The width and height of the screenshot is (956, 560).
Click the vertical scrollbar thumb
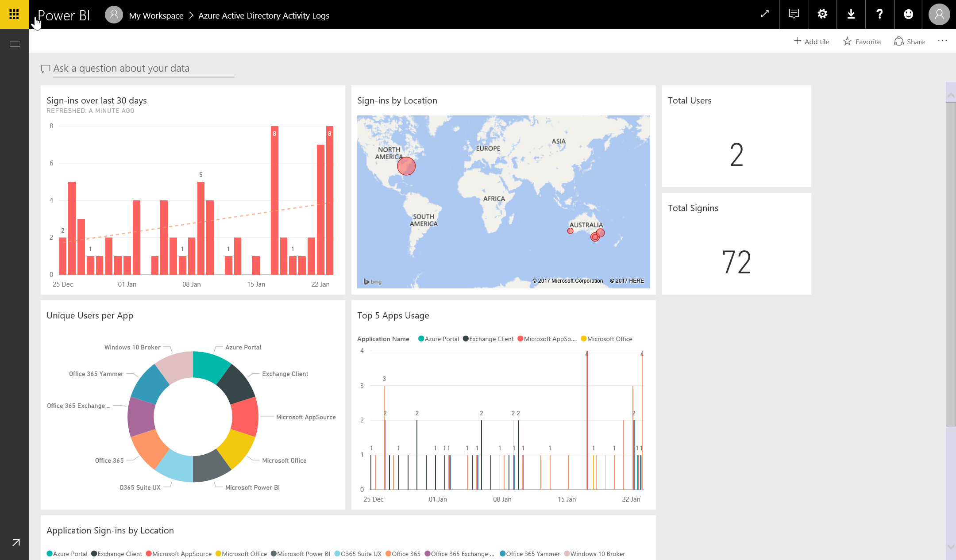coord(950,264)
